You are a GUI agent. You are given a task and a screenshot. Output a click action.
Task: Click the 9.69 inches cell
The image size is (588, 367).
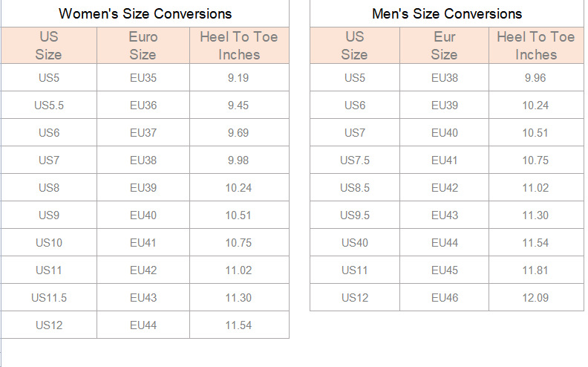click(238, 133)
